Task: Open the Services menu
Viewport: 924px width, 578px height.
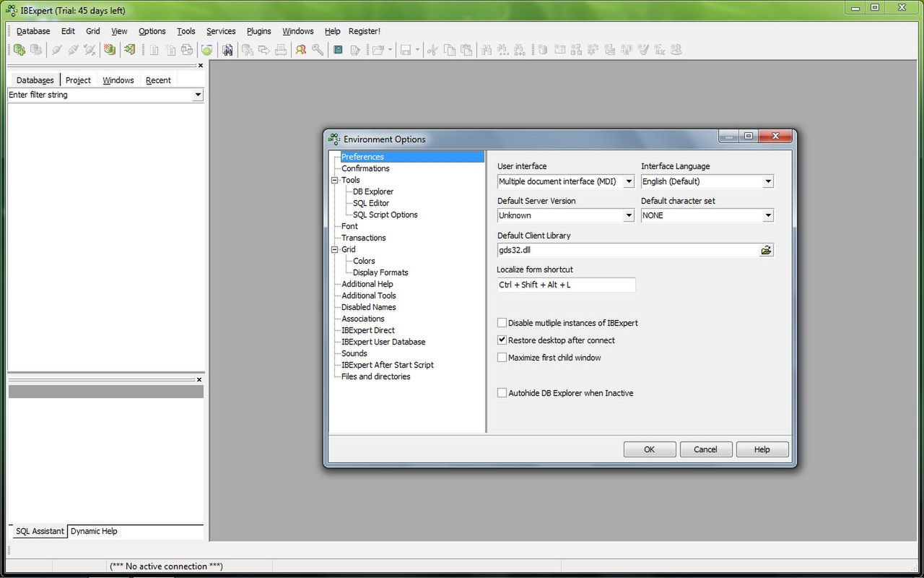Action: [x=221, y=31]
